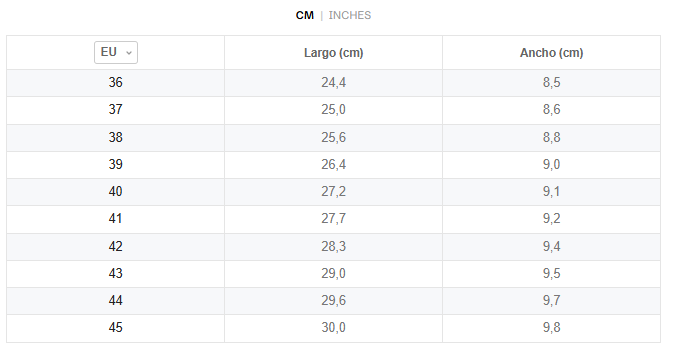
Task: Switch units to INCHES
Action: (349, 16)
